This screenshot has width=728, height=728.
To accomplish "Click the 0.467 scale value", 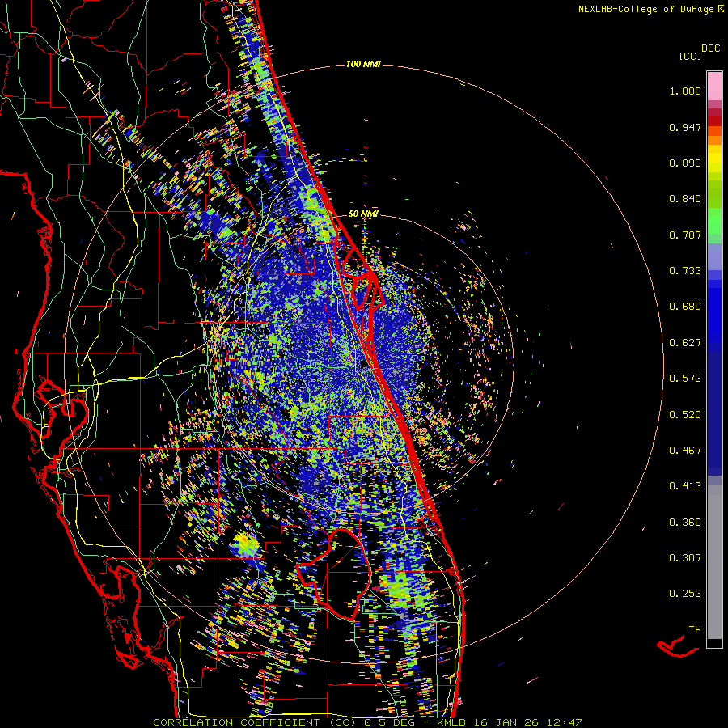I will 685,451.
